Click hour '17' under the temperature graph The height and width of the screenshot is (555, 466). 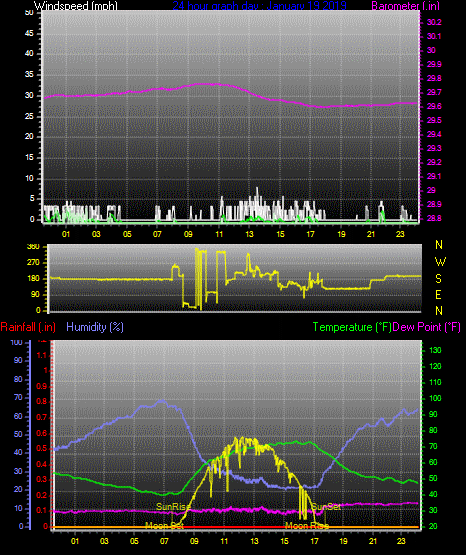click(x=314, y=541)
